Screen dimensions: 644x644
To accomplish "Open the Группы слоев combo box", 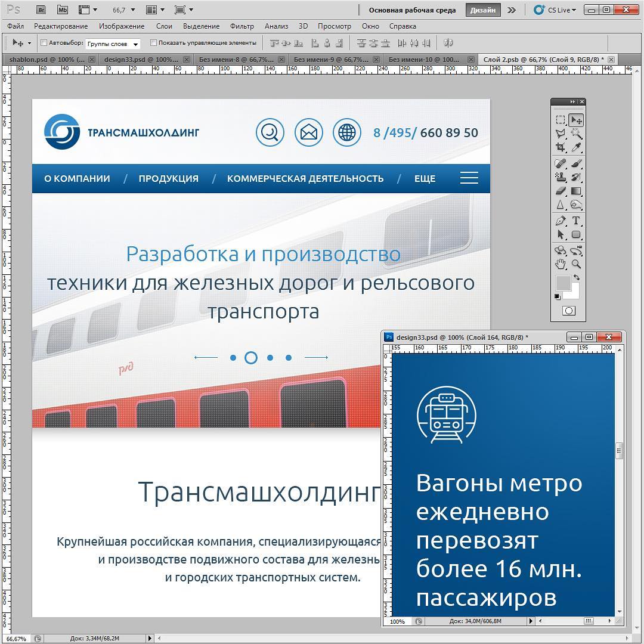I will [113, 44].
